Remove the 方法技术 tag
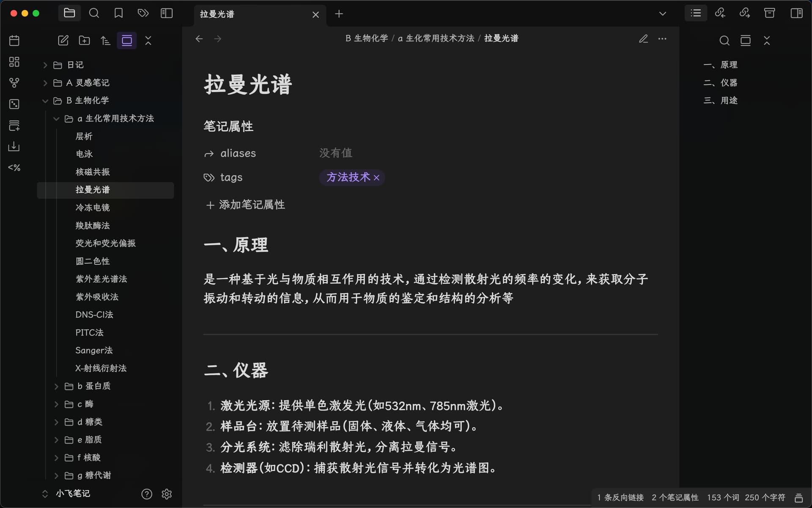The image size is (812, 508). (376, 178)
